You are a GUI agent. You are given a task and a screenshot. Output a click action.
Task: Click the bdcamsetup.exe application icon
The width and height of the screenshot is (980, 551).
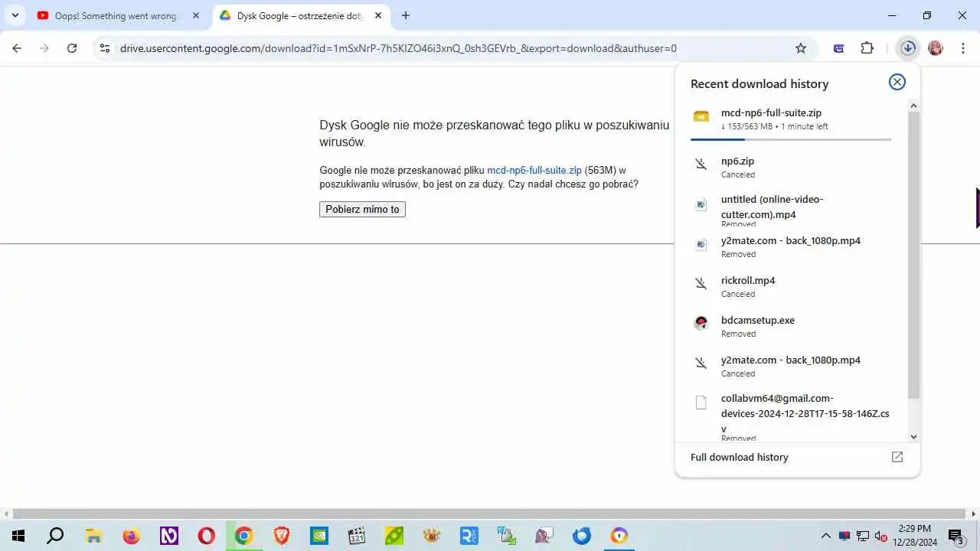(x=701, y=323)
